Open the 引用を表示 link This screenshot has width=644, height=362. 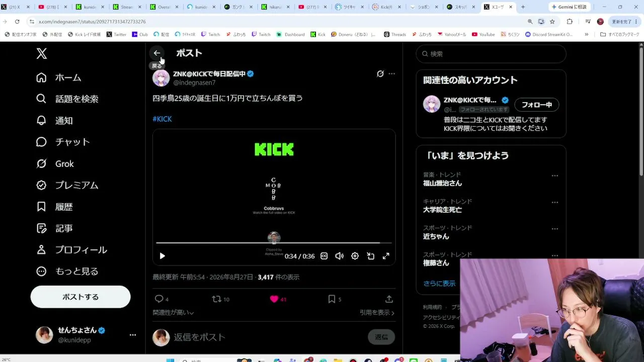tap(377, 313)
